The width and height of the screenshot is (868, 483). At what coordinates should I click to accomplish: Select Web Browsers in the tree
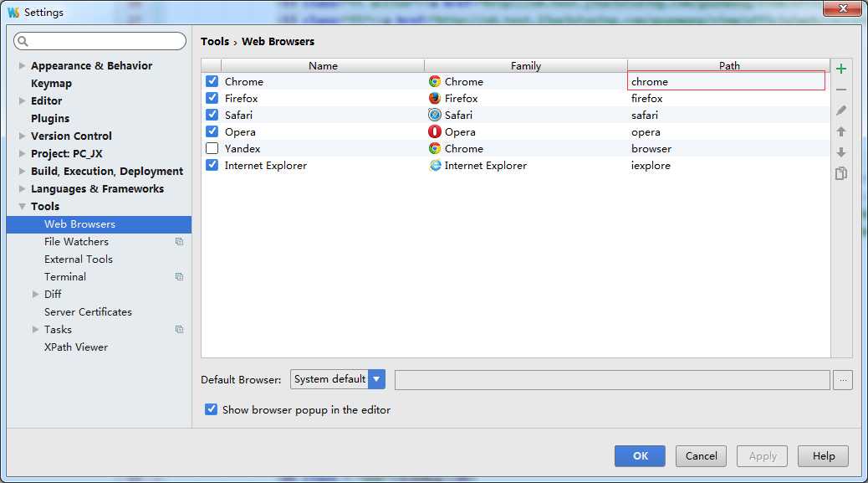pos(99,224)
